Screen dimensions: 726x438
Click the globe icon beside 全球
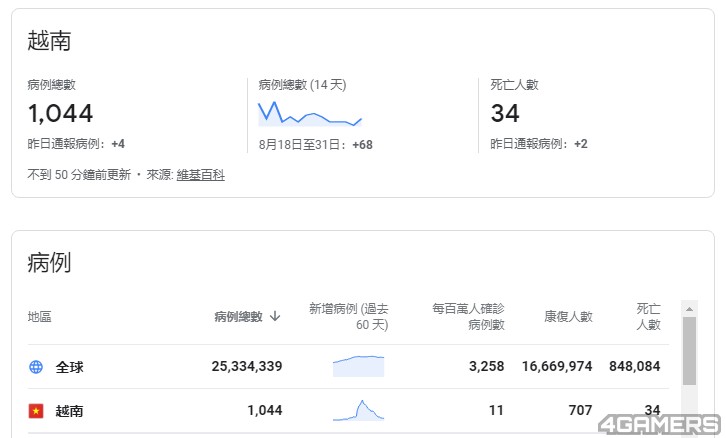(x=36, y=367)
